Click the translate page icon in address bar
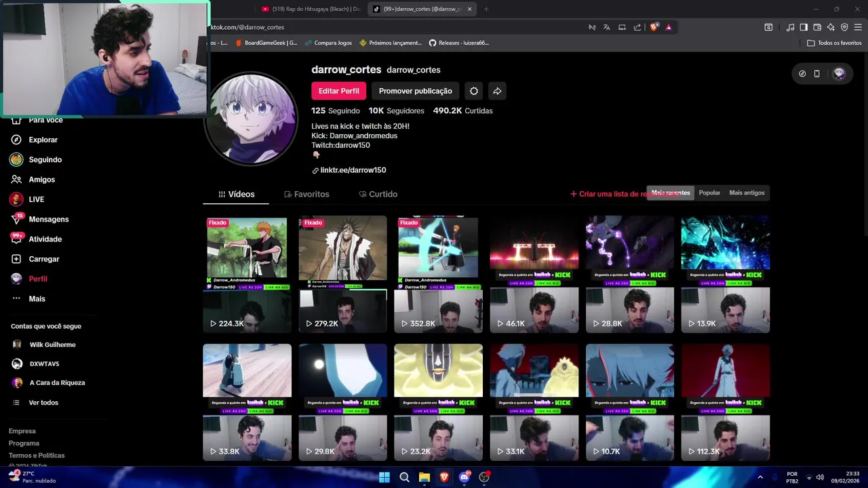The width and height of the screenshot is (868, 488). click(x=607, y=27)
